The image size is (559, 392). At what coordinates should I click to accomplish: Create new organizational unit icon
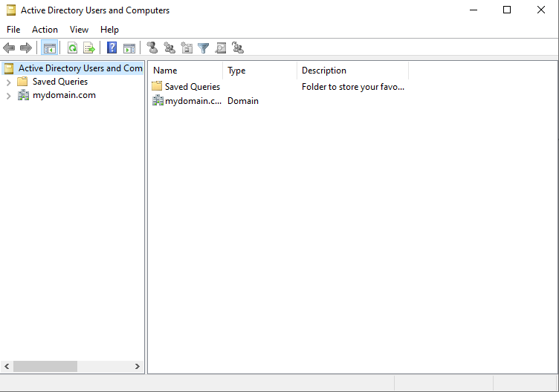click(x=187, y=48)
